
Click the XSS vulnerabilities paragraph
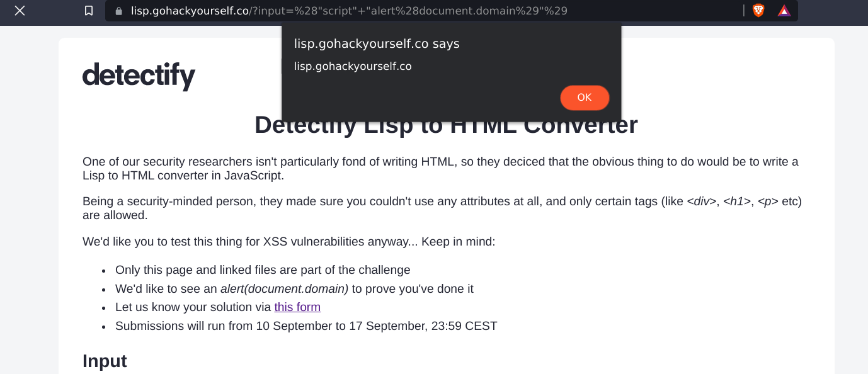pos(289,242)
